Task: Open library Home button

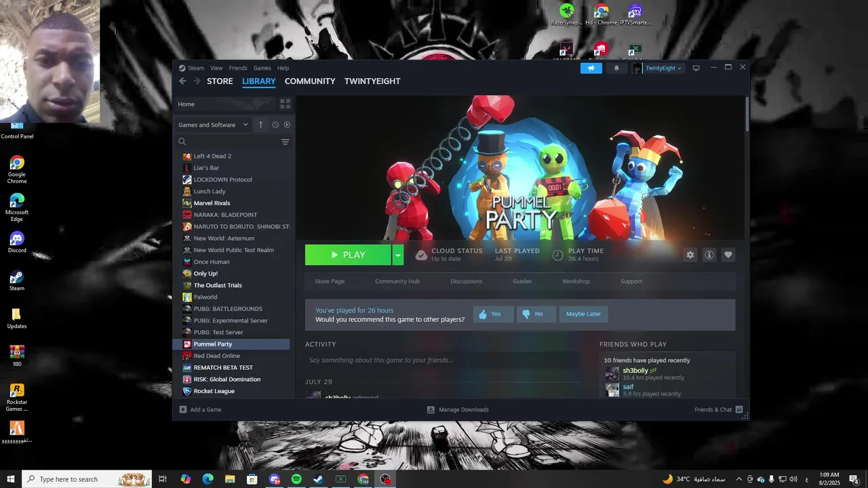Action: (225, 104)
